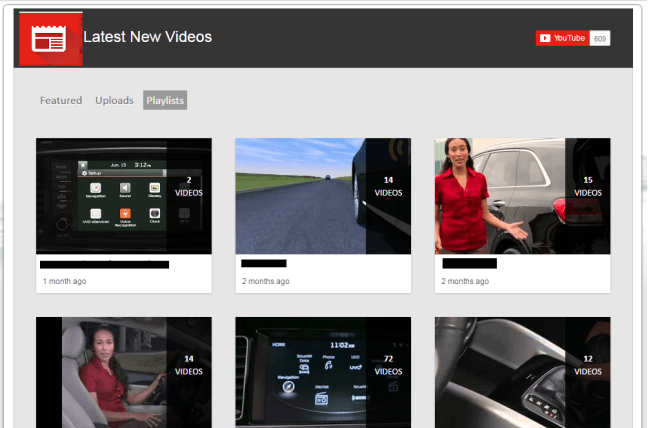Click the YouTube subscribe button
Image resolution: width=650 pixels, height=428 pixels.
563,38
